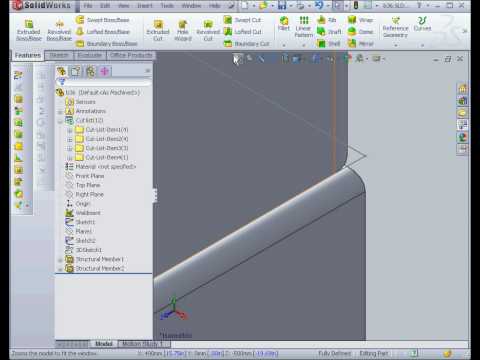This screenshot has width=480, height=360.
Task: Switch to the DimXpertManager tab icon
Action: [105, 71]
